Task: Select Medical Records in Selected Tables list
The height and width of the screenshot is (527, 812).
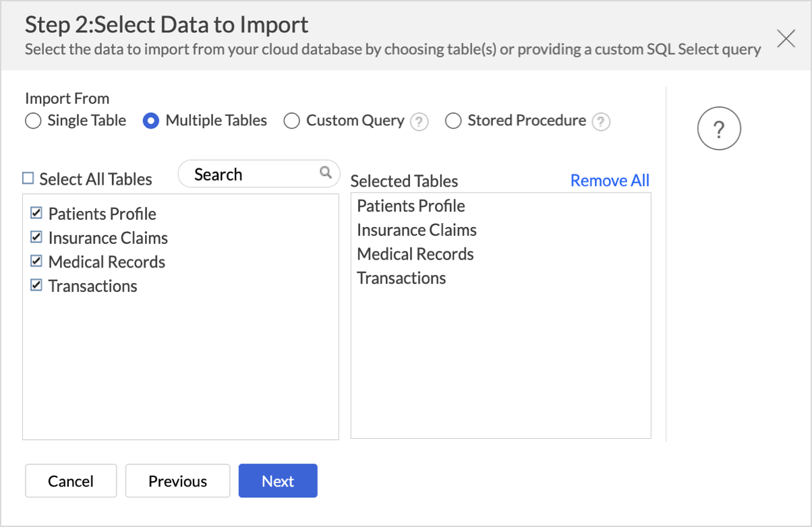Action: coord(415,254)
